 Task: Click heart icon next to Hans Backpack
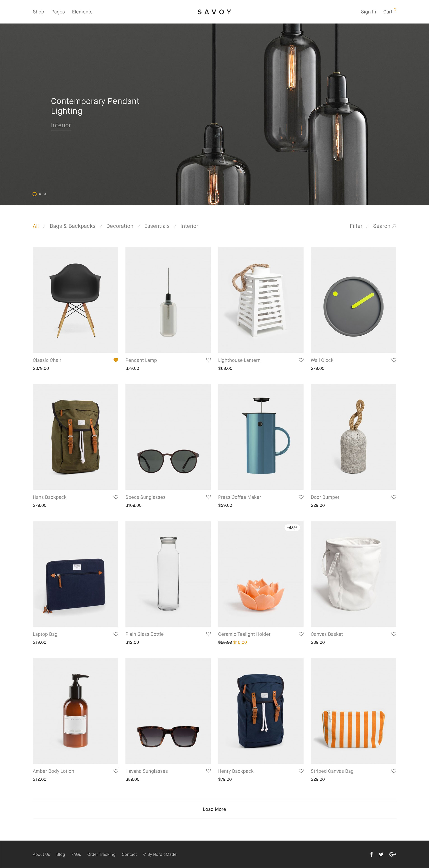tap(116, 497)
